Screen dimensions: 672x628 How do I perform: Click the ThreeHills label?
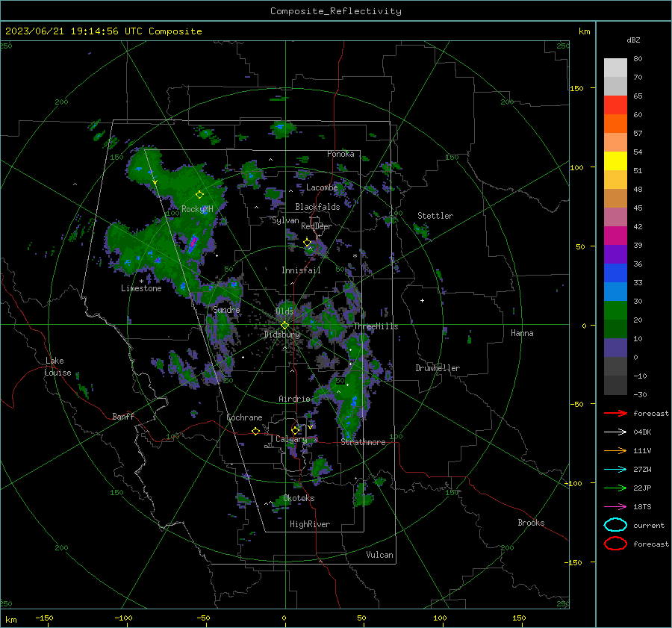(x=376, y=326)
